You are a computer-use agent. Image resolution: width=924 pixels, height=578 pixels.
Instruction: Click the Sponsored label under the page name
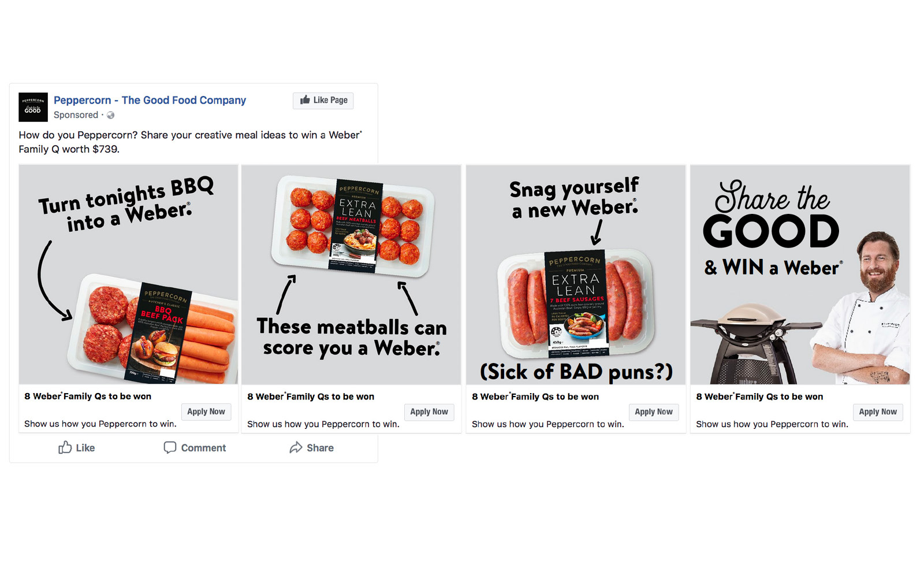point(76,115)
